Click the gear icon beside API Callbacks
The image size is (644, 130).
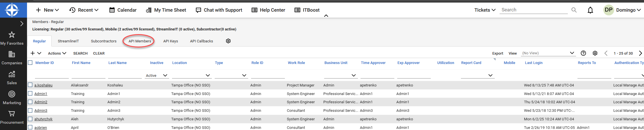click(x=228, y=41)
